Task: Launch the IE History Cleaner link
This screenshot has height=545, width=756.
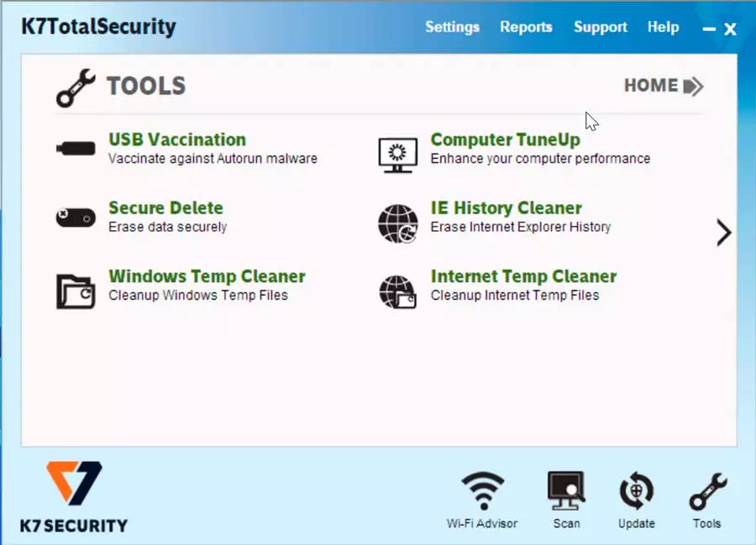Action: [507, 207]
